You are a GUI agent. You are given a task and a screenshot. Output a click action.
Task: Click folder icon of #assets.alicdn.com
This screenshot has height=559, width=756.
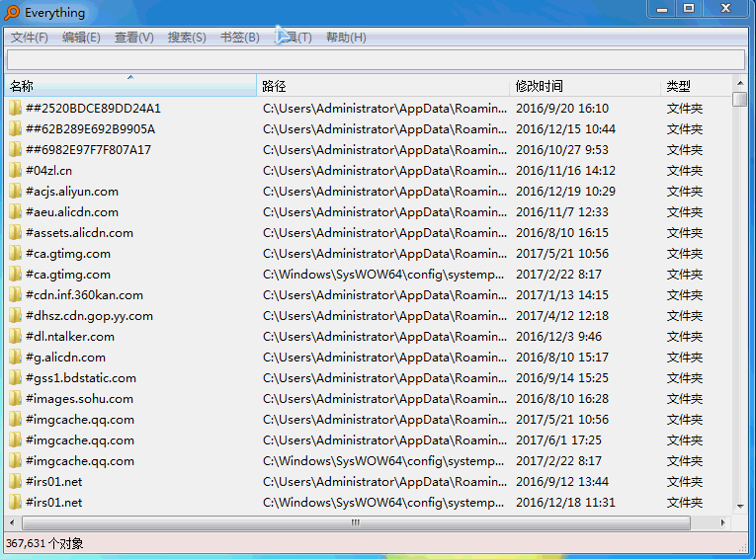pos(16,232)
